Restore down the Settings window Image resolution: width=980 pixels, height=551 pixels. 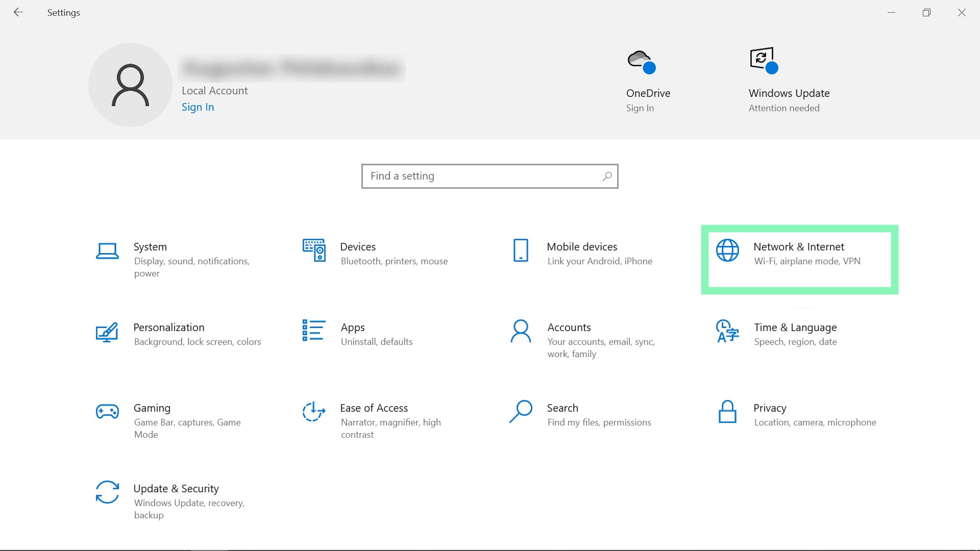pos(926,12)
